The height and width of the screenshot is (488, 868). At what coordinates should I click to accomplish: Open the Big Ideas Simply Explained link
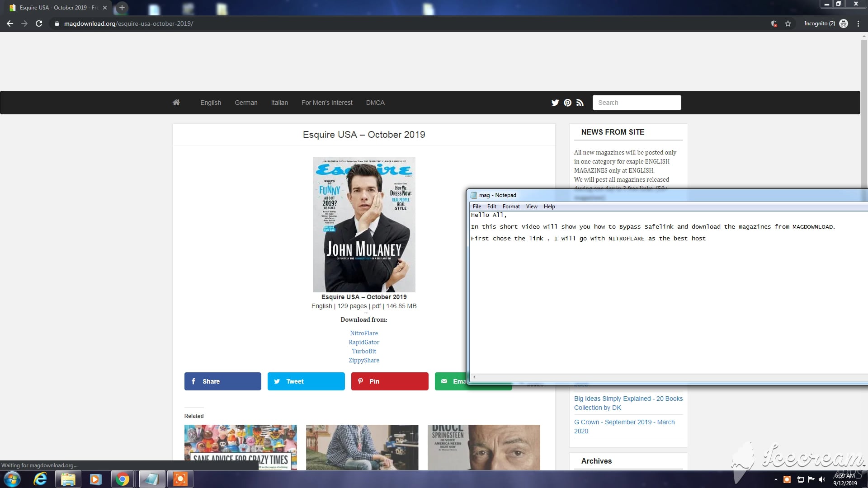pos(628,403)
